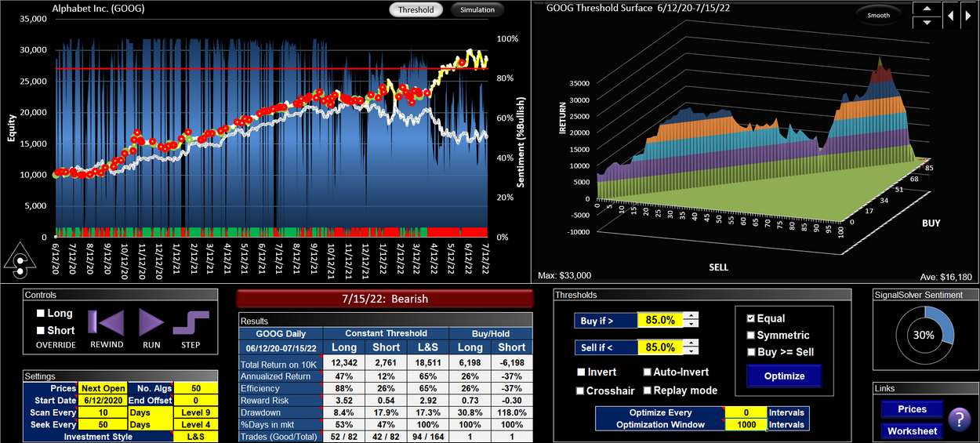
Task: Select the Optimization Window value field
Action: (x=744, y=424)
